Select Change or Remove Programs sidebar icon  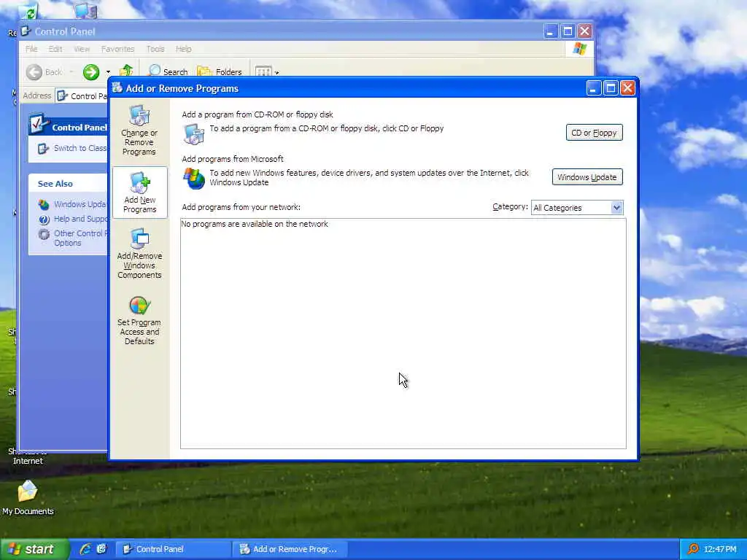click(x=139, y=130)
